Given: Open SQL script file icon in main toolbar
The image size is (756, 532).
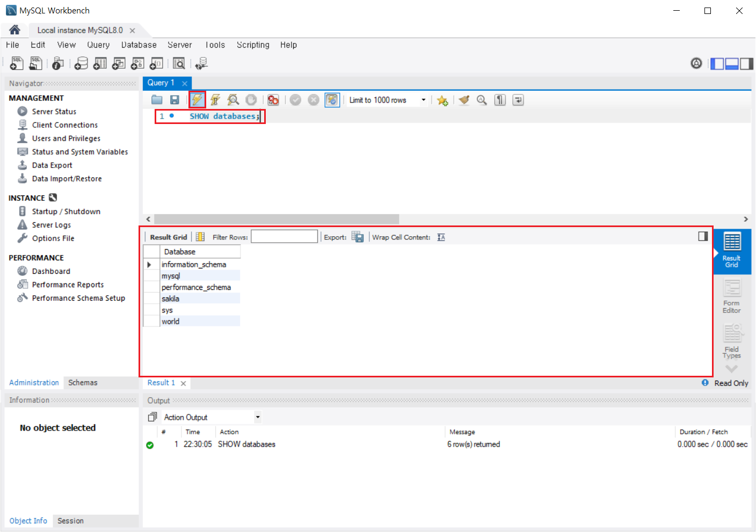Looking at the screenshot, I should tap(35, 63).
